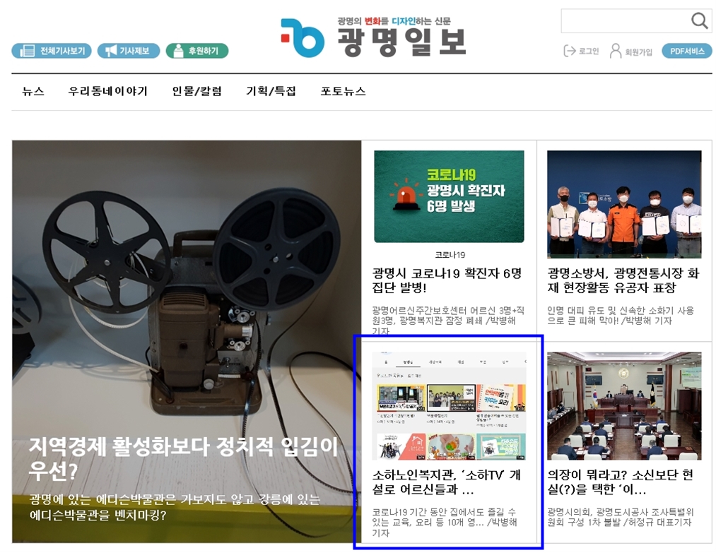728x560 pixels.
Task: Open 전체기사보기 all articles button
Action: [x=53, y=51]
